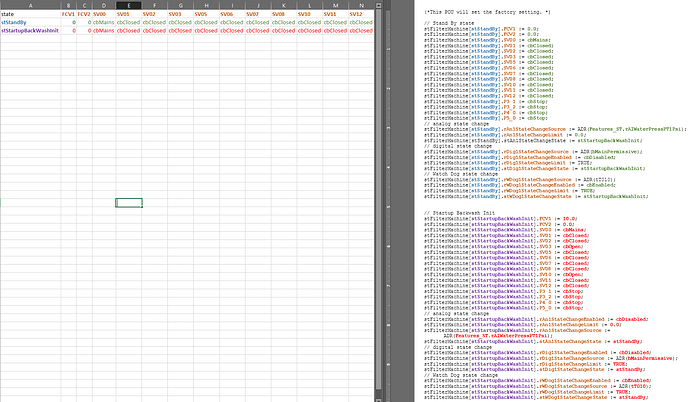Screen dimensions: 690x402
Task: Click the stStandBy rDig1StateChangeEnabled := cbDisabled line
Action: (x=520, y=157)
